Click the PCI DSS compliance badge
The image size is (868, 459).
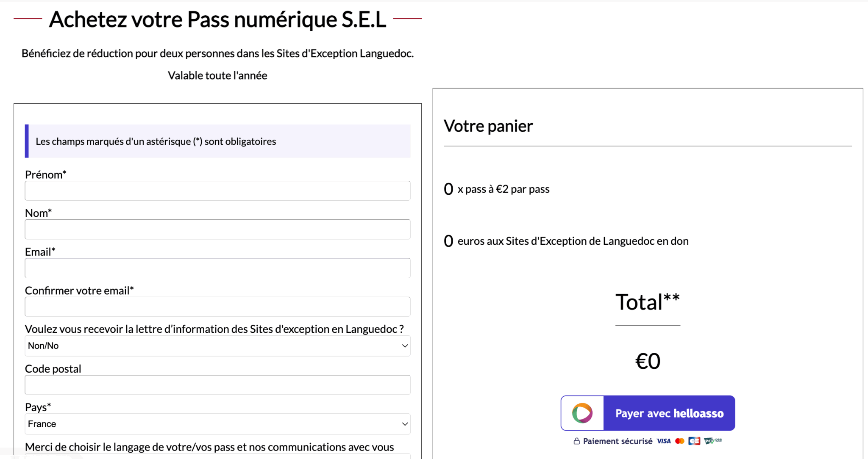tap(713, 440)
